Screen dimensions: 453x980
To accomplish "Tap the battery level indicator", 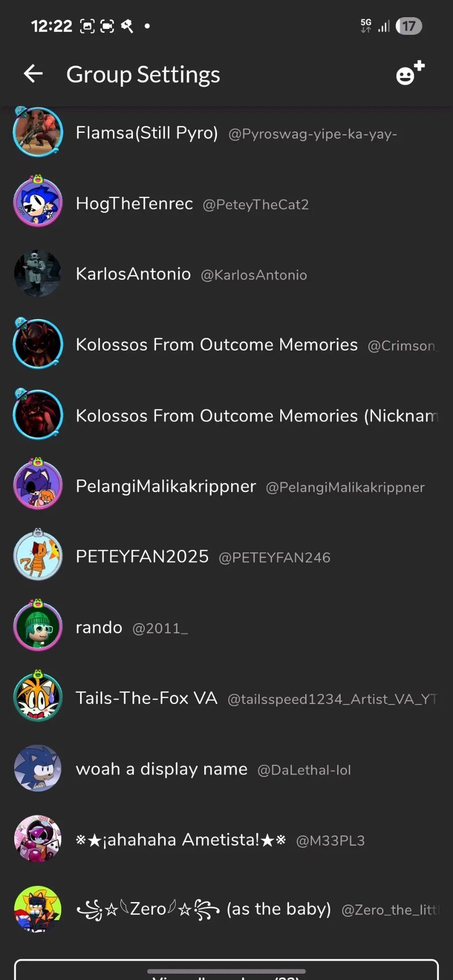I will pos(409,26).
